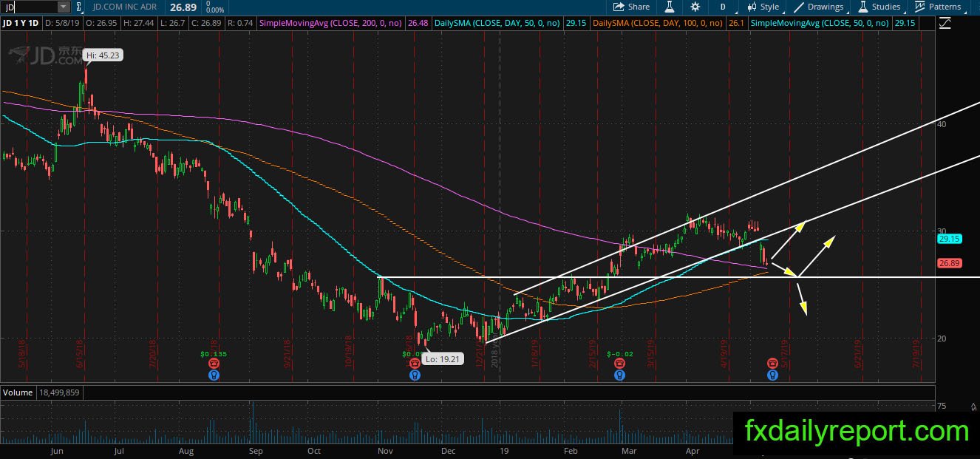This screenshot has height=459, width=980.
Task: Click the 0.00% change value in the header
Action: click(x=215, y=10)
